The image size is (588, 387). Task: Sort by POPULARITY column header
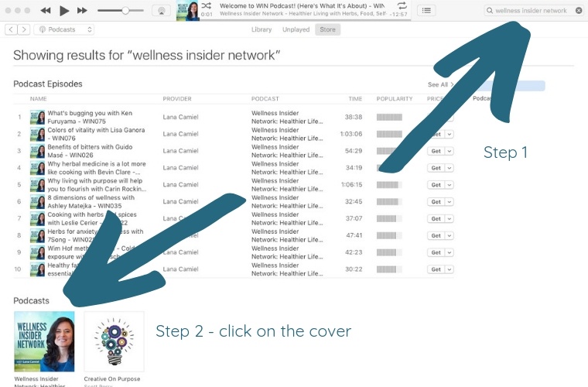[395, 98]
